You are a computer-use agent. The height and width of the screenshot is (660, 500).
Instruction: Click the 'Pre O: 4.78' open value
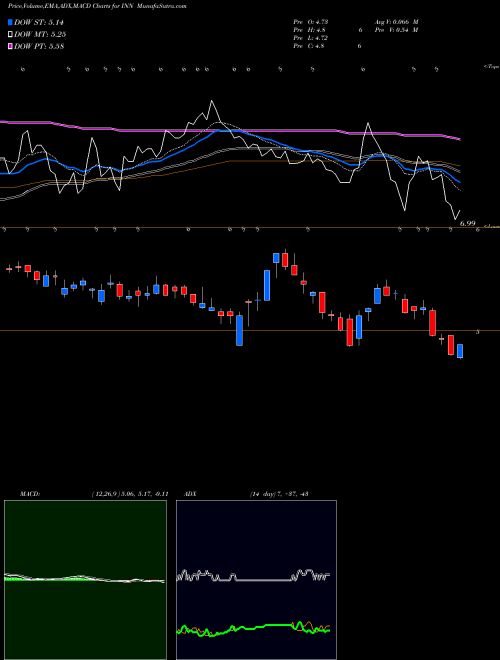(311, 22)
